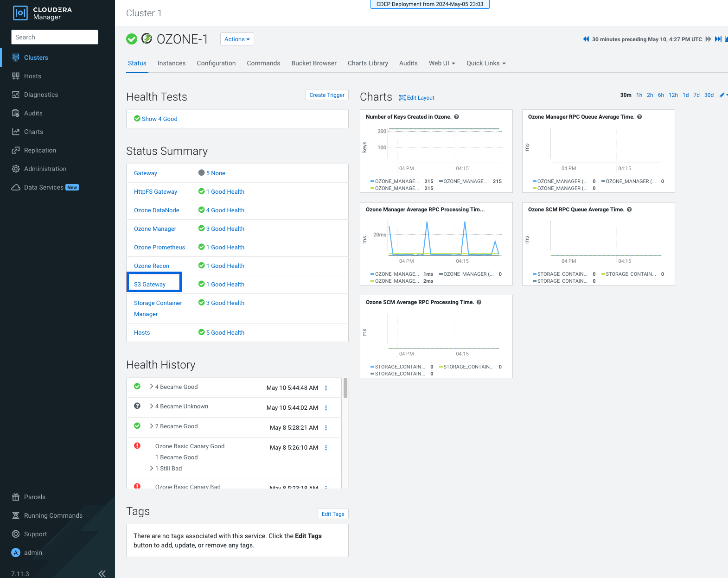Screen dimensions: 728x578
Task: Open Running Commands from the sidebar
Action: tap(53, 515)
